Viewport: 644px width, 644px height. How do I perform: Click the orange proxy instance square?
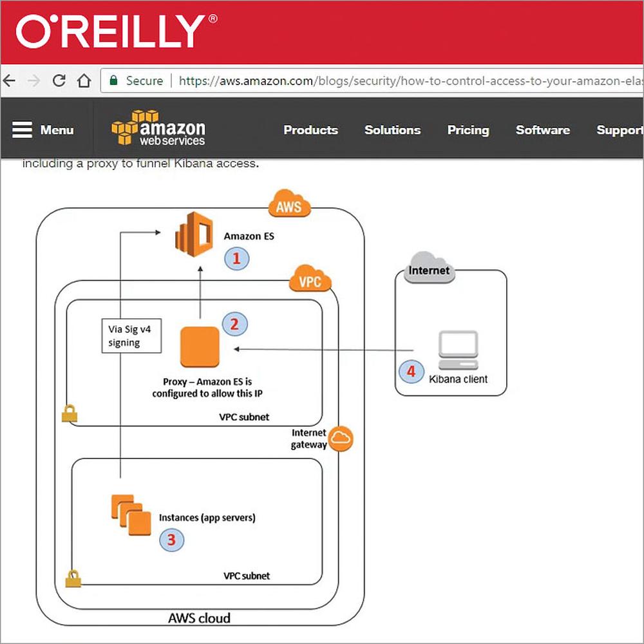(x=200, y=346)
